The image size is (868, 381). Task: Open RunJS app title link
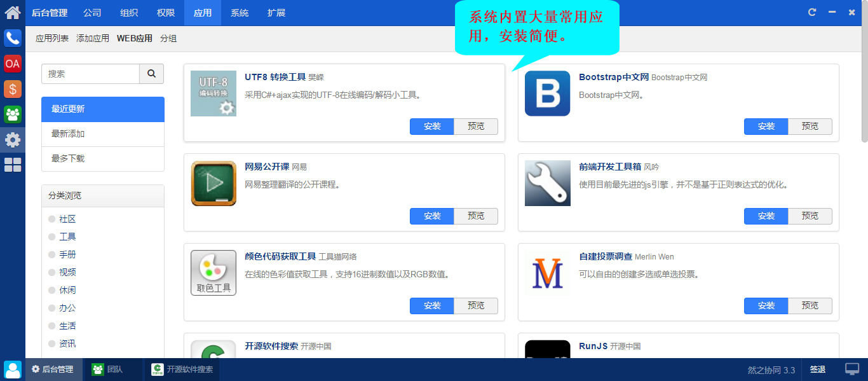[593, 346]
